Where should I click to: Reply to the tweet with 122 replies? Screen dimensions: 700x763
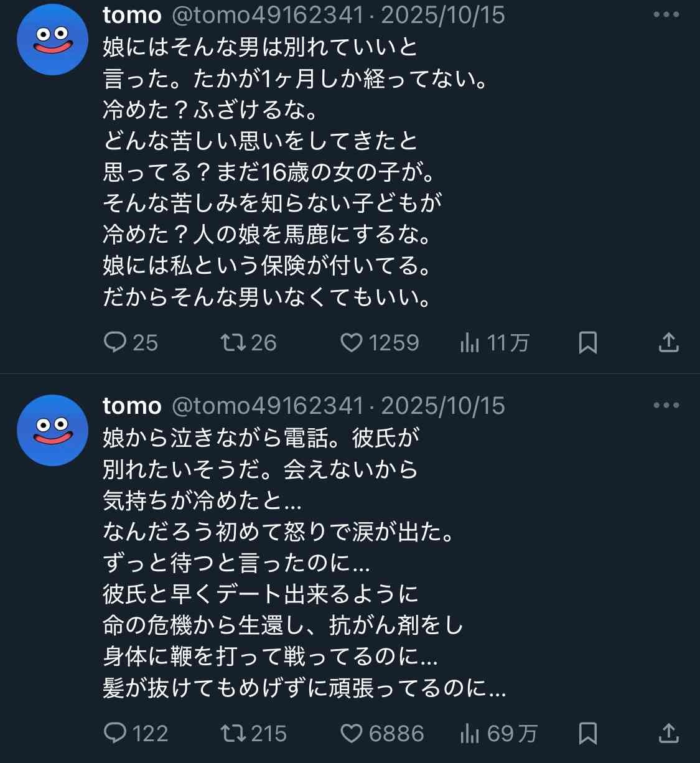[x=115, y=733]
